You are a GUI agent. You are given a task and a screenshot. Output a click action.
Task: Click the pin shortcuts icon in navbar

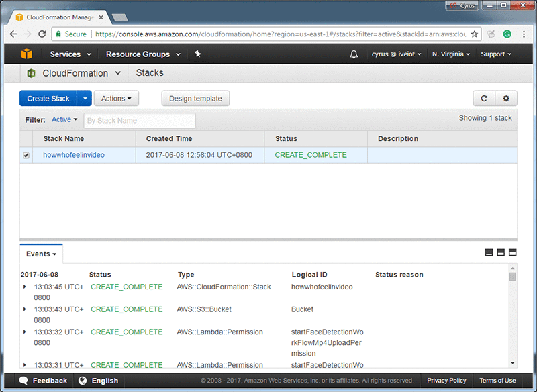[197, 54]
